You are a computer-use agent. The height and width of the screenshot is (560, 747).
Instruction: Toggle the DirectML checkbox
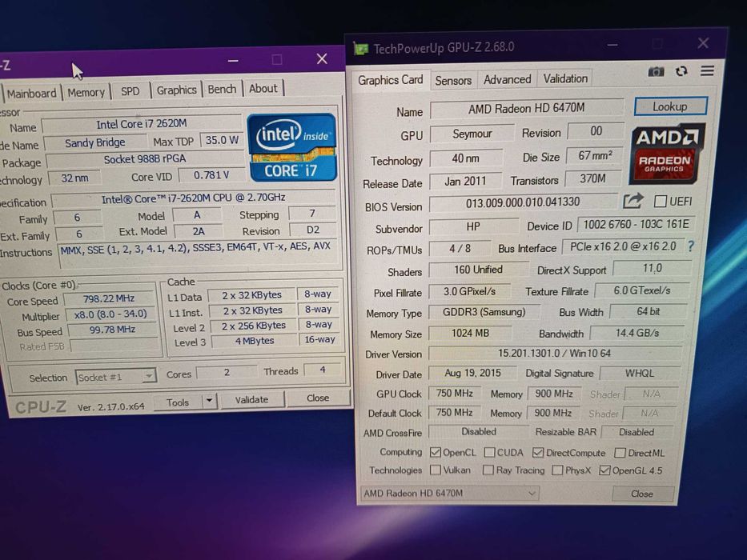click(x=620, y=452)
